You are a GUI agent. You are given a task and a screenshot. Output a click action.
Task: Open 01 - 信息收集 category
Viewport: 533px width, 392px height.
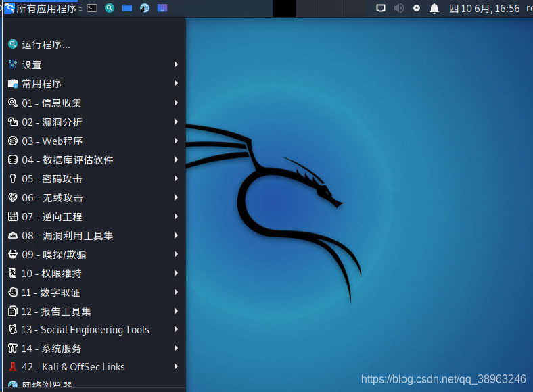click(x=95, y=103)
